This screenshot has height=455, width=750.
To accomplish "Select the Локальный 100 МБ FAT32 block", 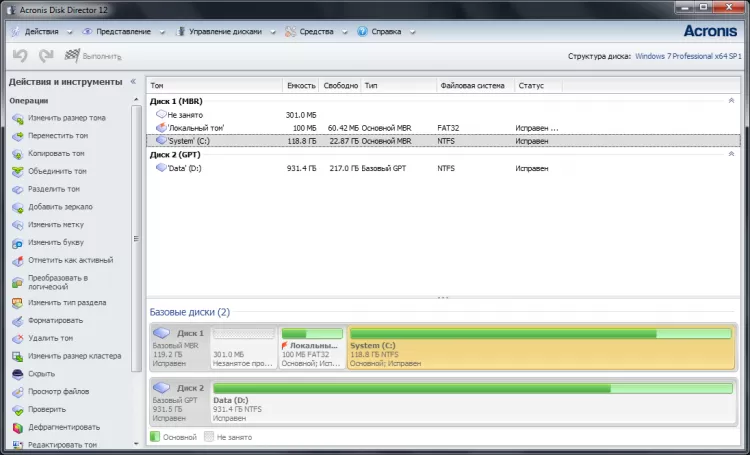I will point(312,348).
